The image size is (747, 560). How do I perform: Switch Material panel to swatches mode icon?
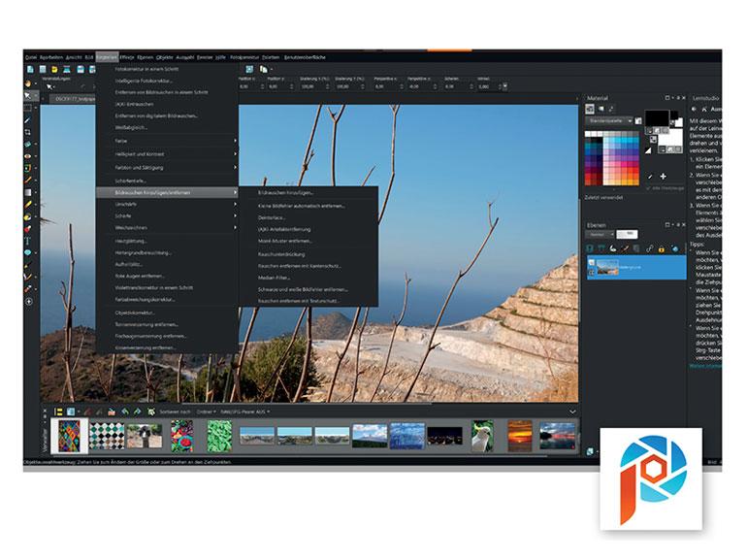coord(590,109)
